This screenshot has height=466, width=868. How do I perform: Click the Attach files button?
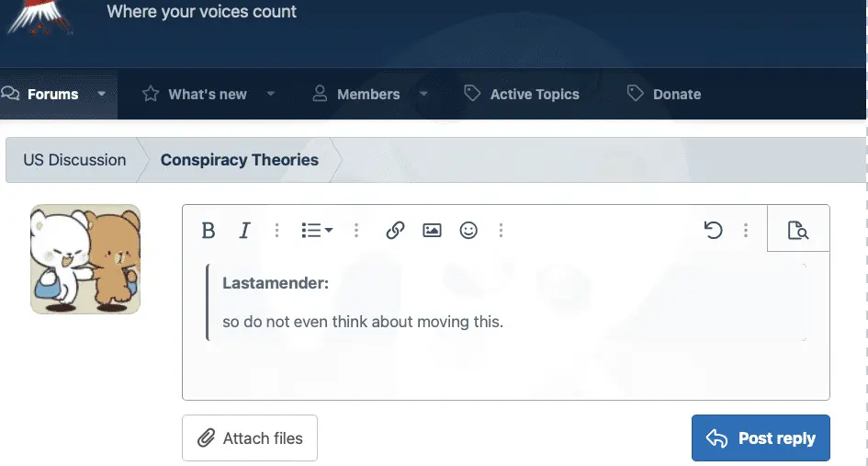point(250,438)
